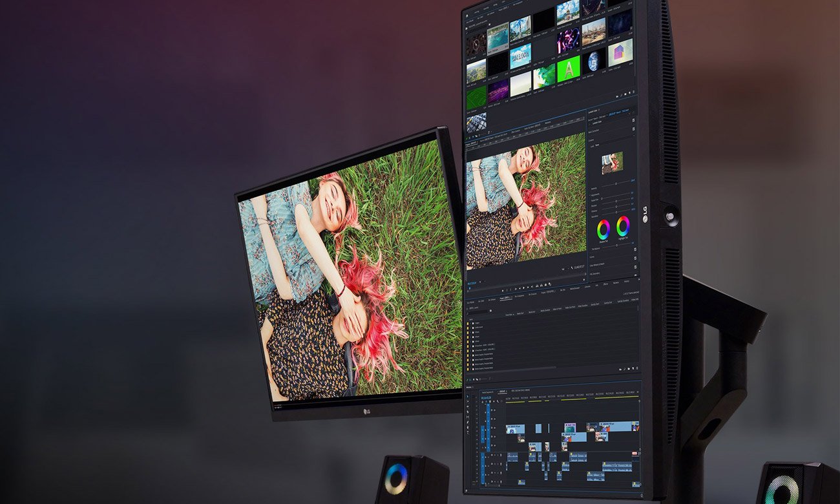The height and width of the screenshot is (504, 840).
Task: Select the Pen tool in timeline toolbox
Action: pyautogui.click(x=468, y=422)
